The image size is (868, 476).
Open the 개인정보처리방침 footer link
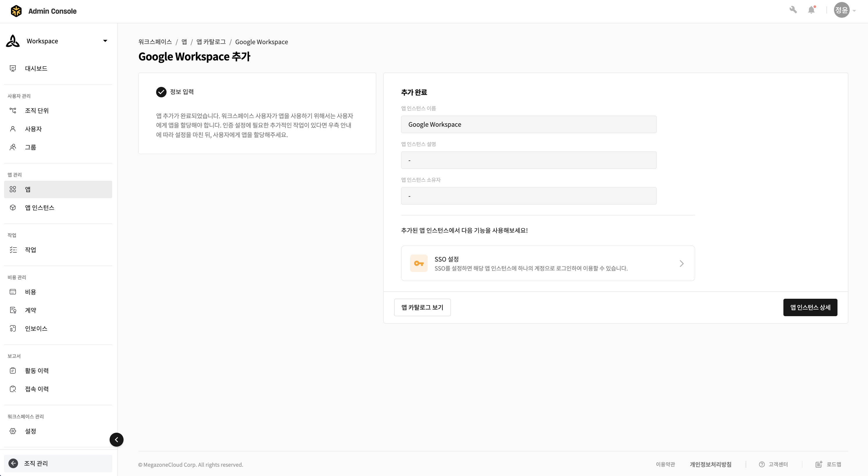(711, 464)
